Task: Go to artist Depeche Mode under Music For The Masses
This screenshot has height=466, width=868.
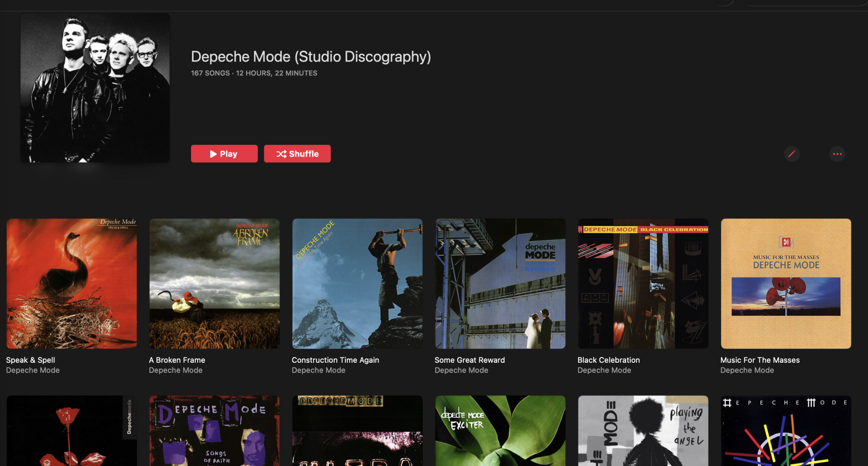Action: [747, 370]
